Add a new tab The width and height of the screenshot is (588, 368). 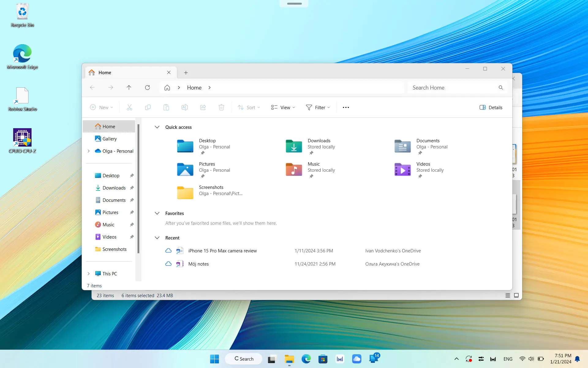coord(186,73)
